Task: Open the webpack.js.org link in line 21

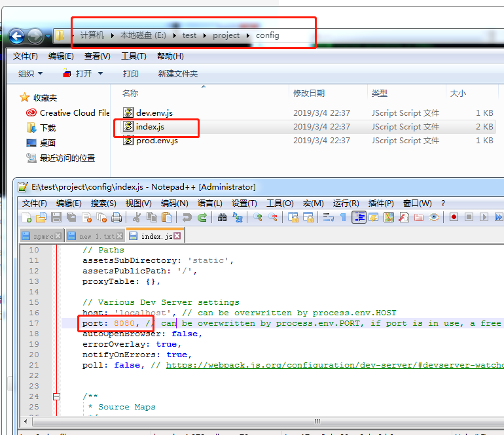Action: 335,365
